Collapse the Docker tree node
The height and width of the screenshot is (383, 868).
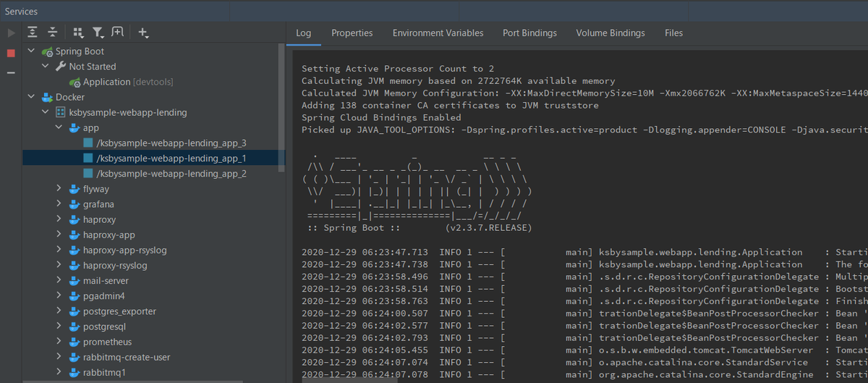coord(31,97)
